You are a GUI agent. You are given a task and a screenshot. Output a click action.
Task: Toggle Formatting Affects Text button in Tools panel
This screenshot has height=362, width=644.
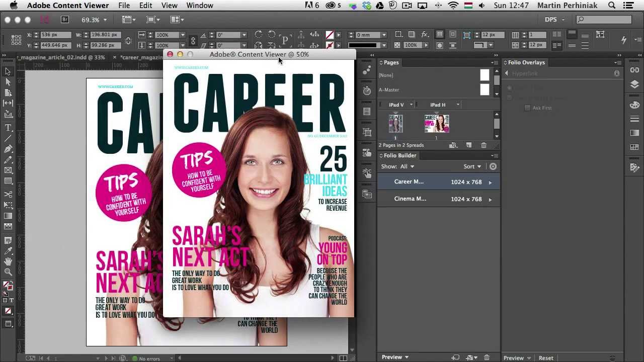click(11, 300)
